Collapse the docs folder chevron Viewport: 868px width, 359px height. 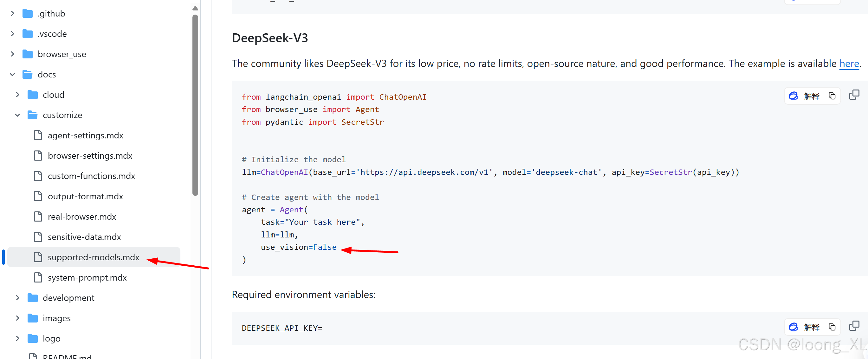point(12,74)
